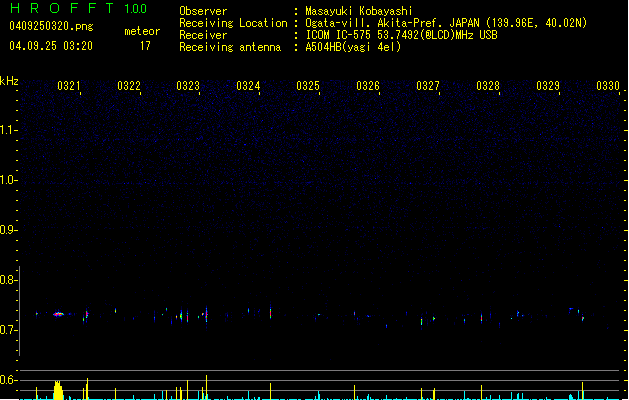
Task: Click the 0326 time axis marker
Action: [368, 86]
